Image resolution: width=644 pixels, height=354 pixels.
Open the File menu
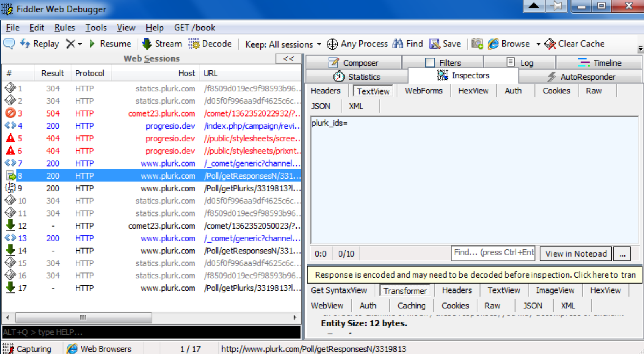[x=12, y=28]
